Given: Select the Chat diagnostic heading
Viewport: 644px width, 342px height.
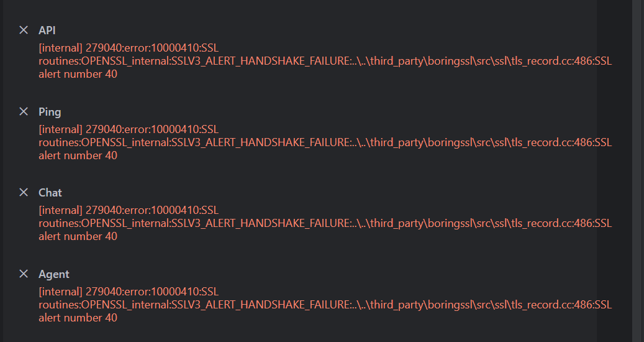Looking at the screenshot, I should coord(50,193).
